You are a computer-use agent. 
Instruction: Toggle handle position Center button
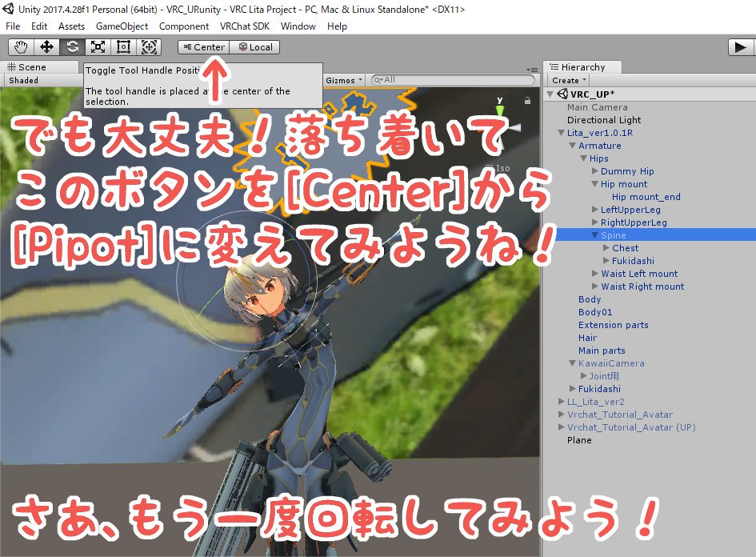click(x=204, y=46)
